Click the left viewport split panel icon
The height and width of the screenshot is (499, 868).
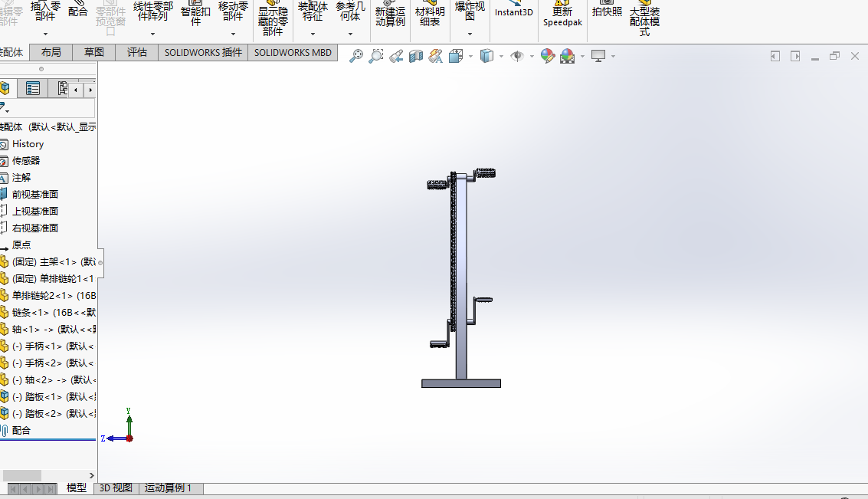[x=775, y=56]
